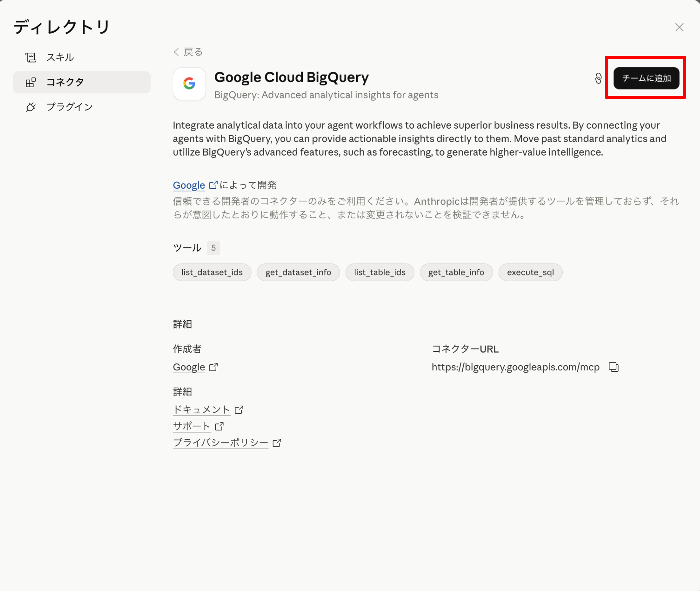Open the プライバシーポリシー link

pyautogui.click(x=220, y=443)
